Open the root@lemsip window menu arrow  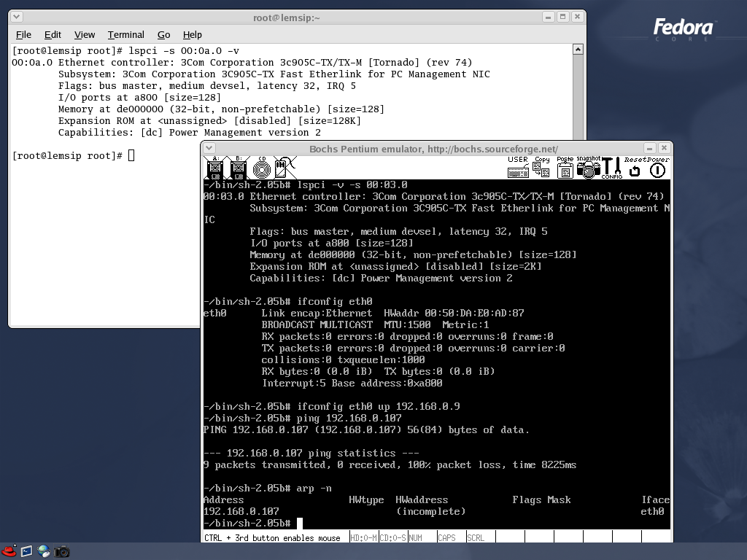[16, 17]
